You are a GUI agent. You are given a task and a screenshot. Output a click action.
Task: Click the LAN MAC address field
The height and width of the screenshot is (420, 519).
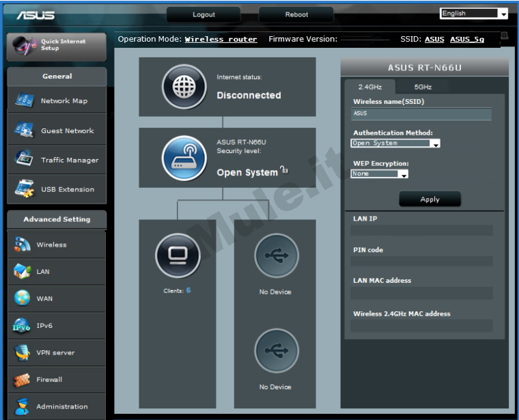tap(421, 293)
